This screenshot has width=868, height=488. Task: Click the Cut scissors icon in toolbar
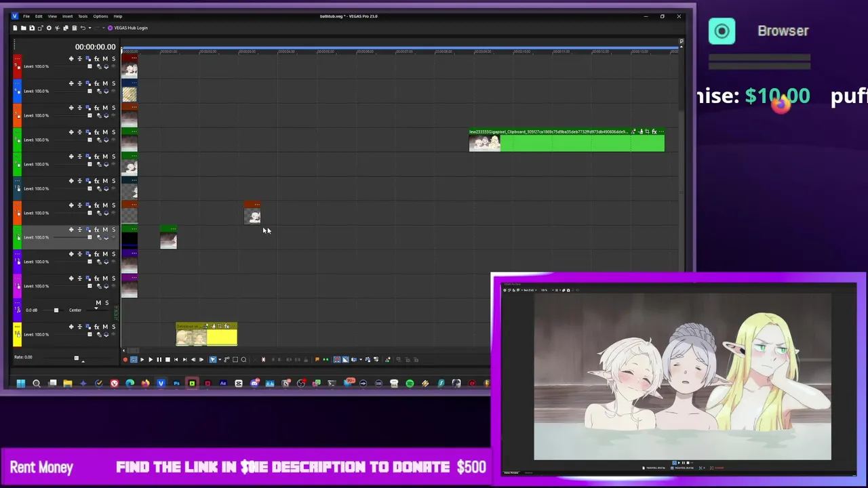click(x=58, y=28)
